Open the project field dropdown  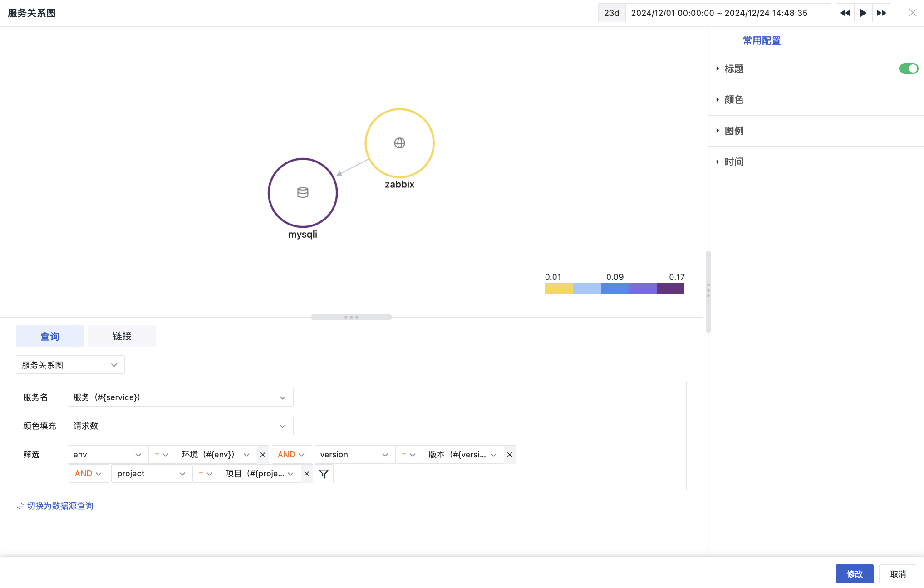point(152,474)
